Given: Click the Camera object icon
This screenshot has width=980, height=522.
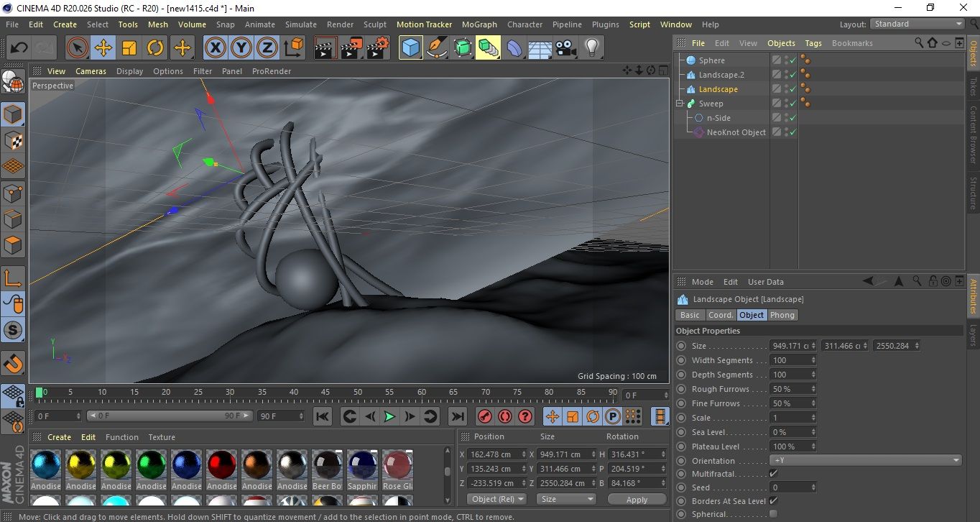Looking at the screenshot, I should [566, 48].
